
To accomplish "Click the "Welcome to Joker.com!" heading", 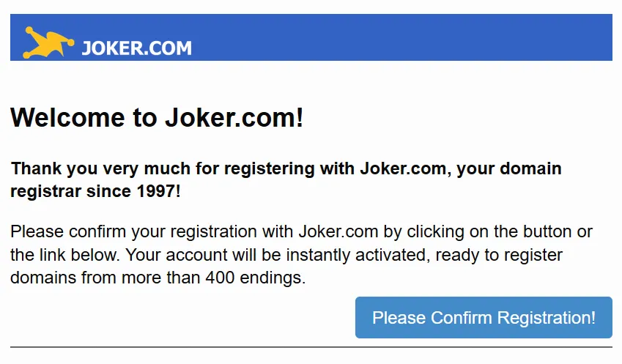I will pyautogui.click(x=157, y=117).
